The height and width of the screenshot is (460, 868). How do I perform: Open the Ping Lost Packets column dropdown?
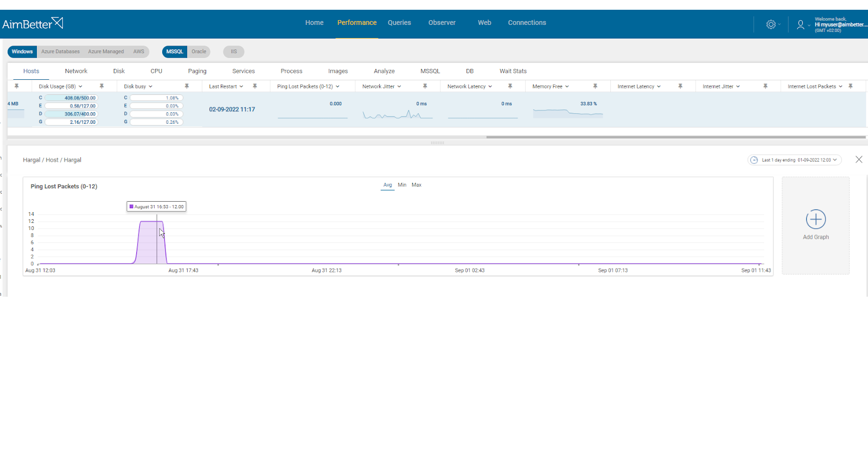point(337,86)
